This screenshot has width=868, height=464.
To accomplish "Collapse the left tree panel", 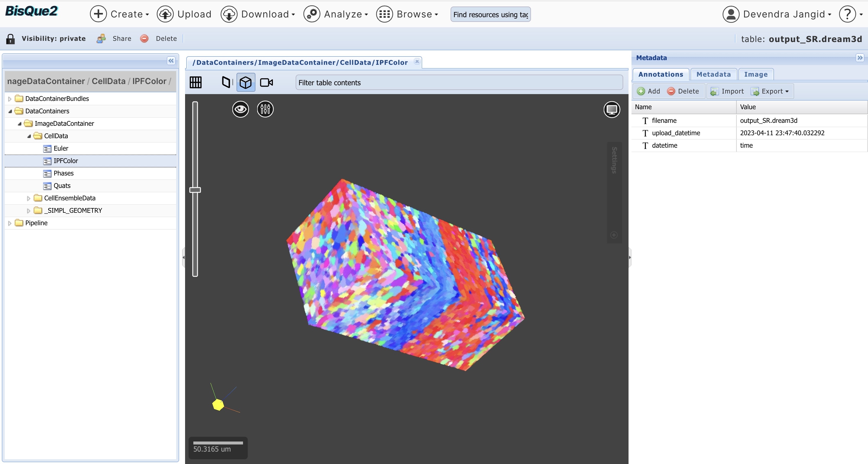I will (171, 61).
